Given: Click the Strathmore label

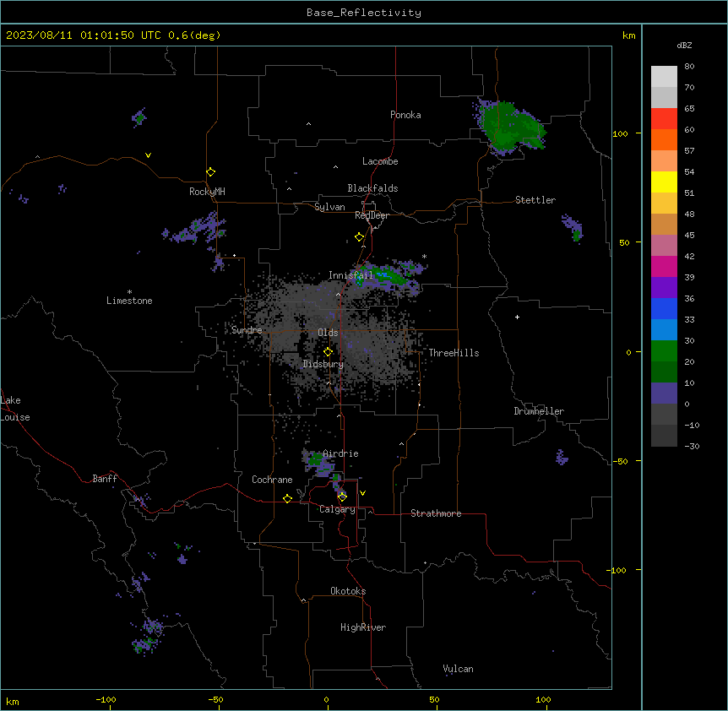Looking at the screenshot, I should (436, 513).
